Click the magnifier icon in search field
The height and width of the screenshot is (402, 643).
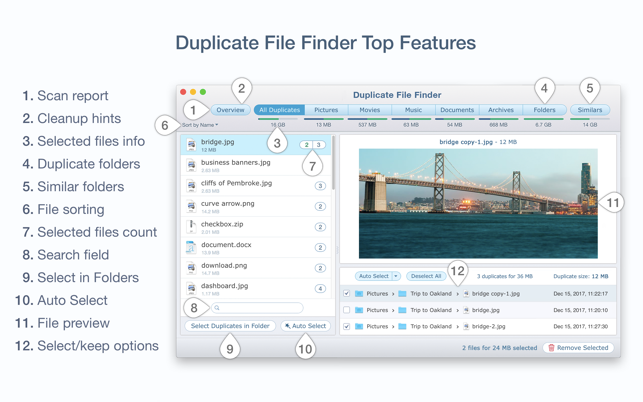[x=217, y=308]
